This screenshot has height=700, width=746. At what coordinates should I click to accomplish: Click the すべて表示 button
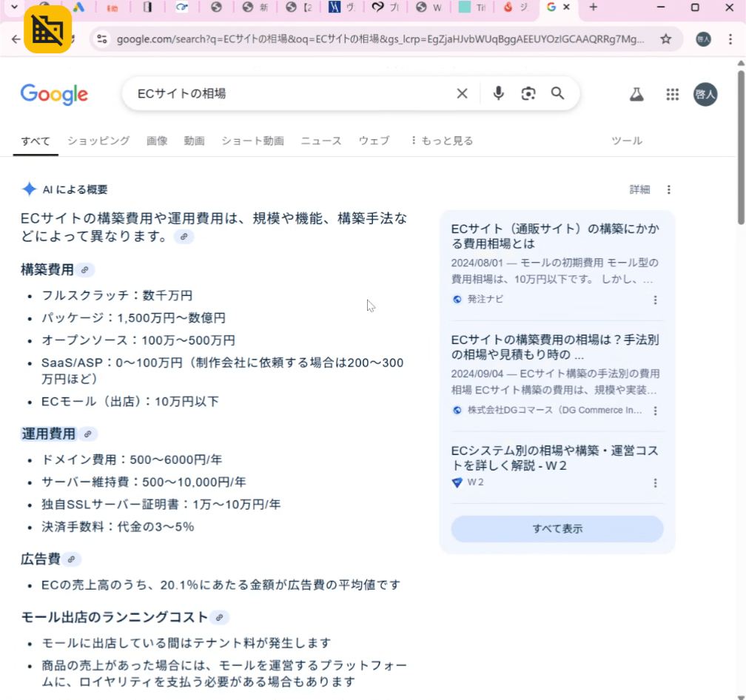click(x=557, y=528)
